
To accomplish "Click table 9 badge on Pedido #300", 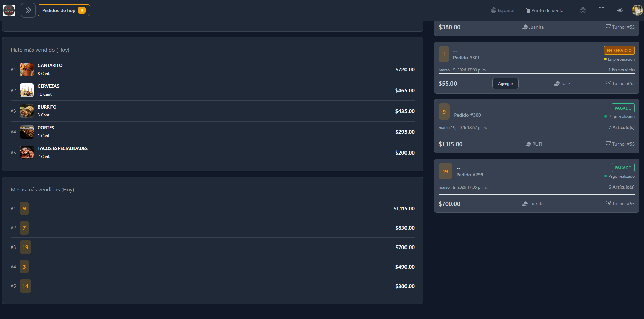I will (x=444, y=112).
